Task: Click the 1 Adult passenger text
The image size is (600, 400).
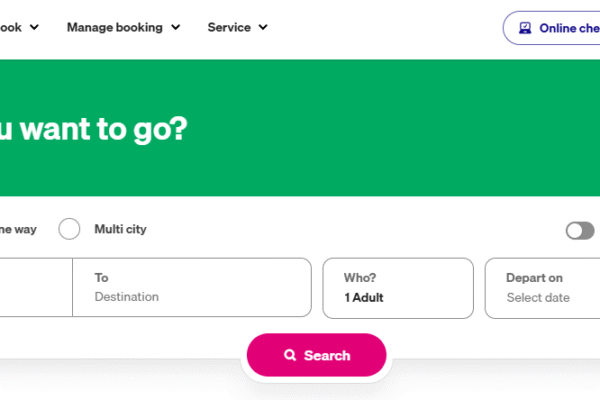Action: point(364,298)
